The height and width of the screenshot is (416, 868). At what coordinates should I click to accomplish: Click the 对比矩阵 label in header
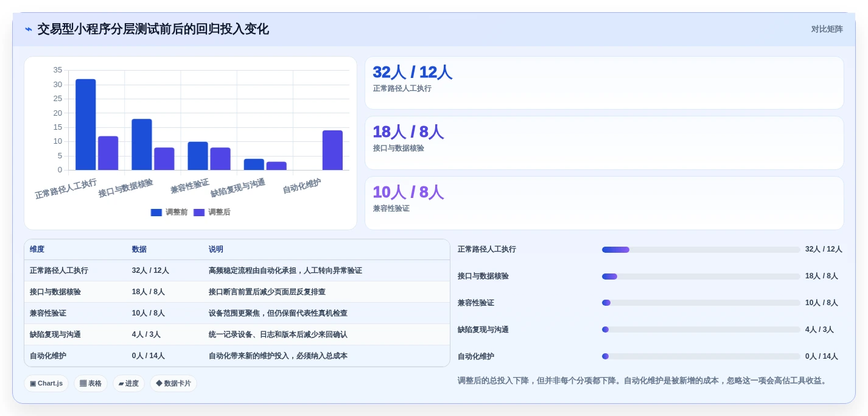(827, 29)
